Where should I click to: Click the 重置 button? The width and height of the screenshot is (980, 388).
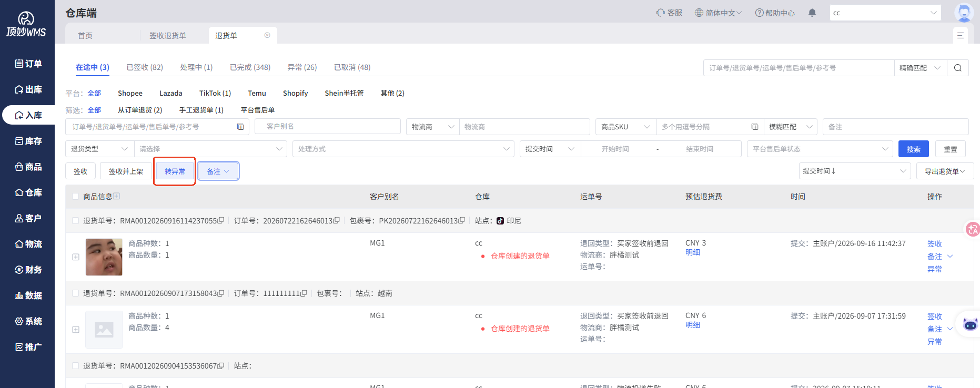coord(951,149)
